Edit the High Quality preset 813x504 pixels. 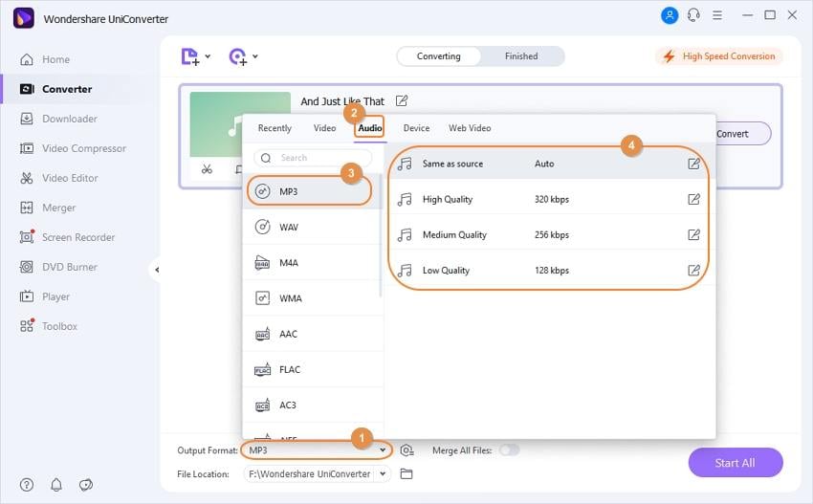693,199
